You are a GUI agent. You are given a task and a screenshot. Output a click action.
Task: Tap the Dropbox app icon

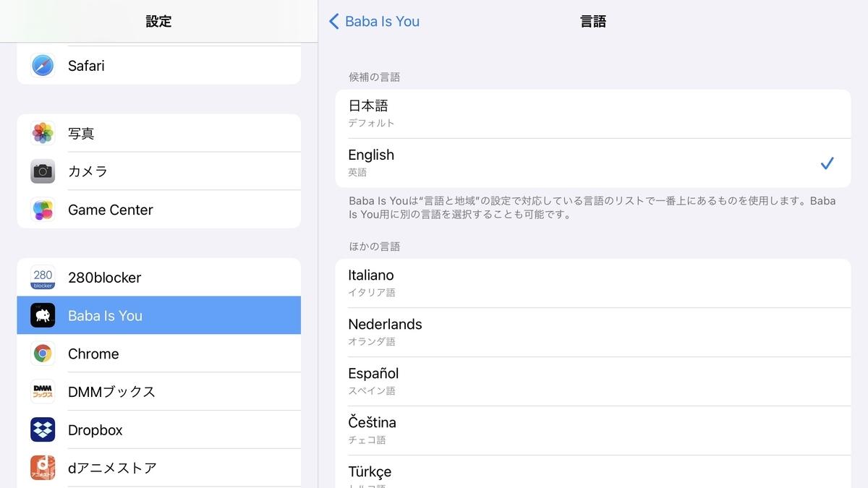point(43,430)
